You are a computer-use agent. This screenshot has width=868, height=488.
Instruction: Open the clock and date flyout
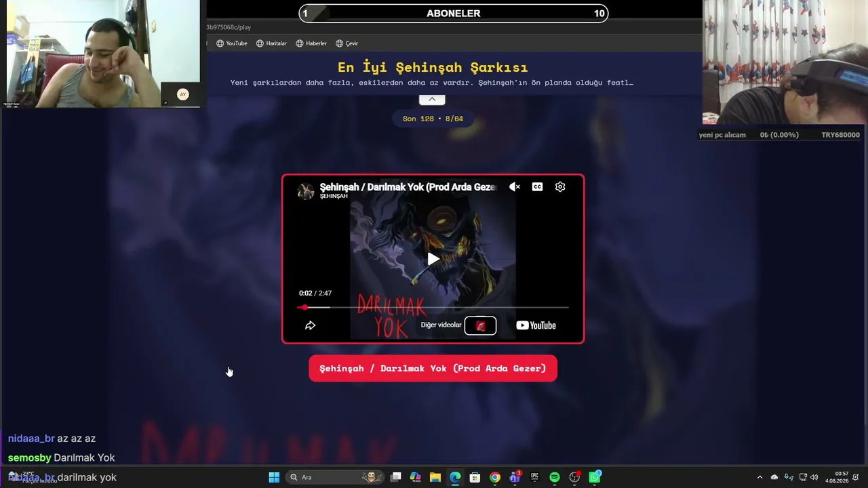[836, 477]
